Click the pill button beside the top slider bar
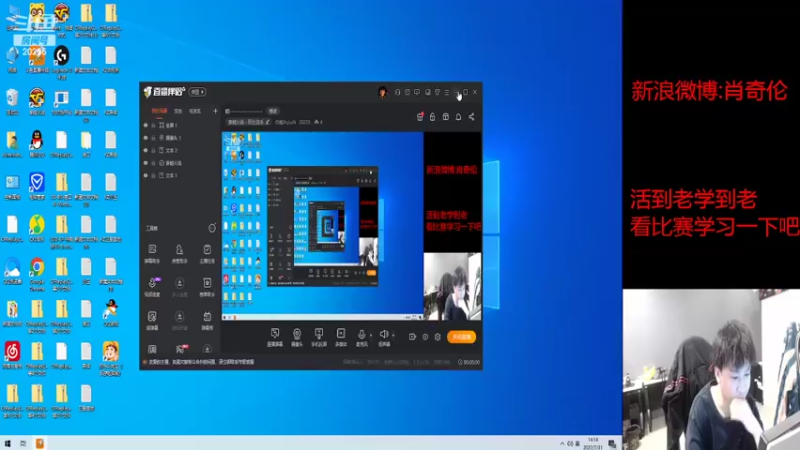 click(273, 111)
